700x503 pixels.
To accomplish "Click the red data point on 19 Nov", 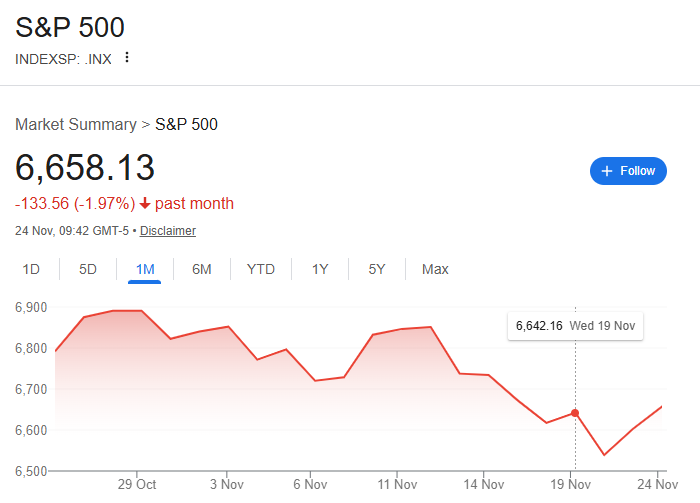I will click(x=575, y=412).
